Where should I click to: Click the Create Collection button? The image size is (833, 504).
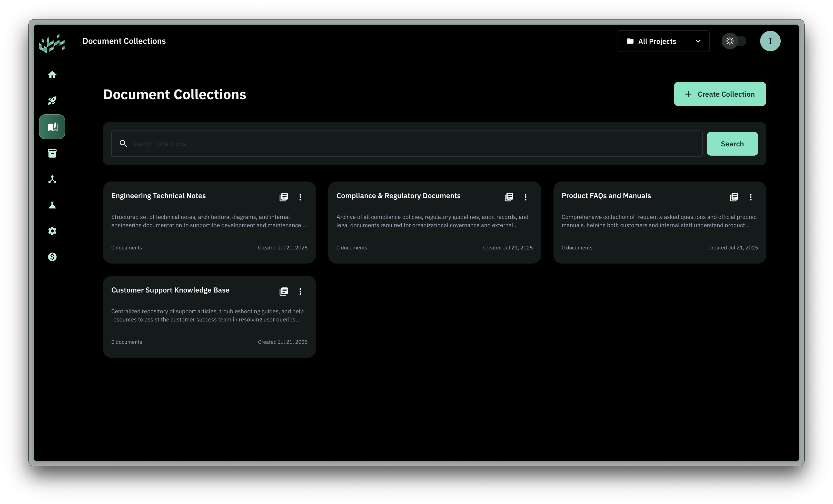click(x=720, y=94)
